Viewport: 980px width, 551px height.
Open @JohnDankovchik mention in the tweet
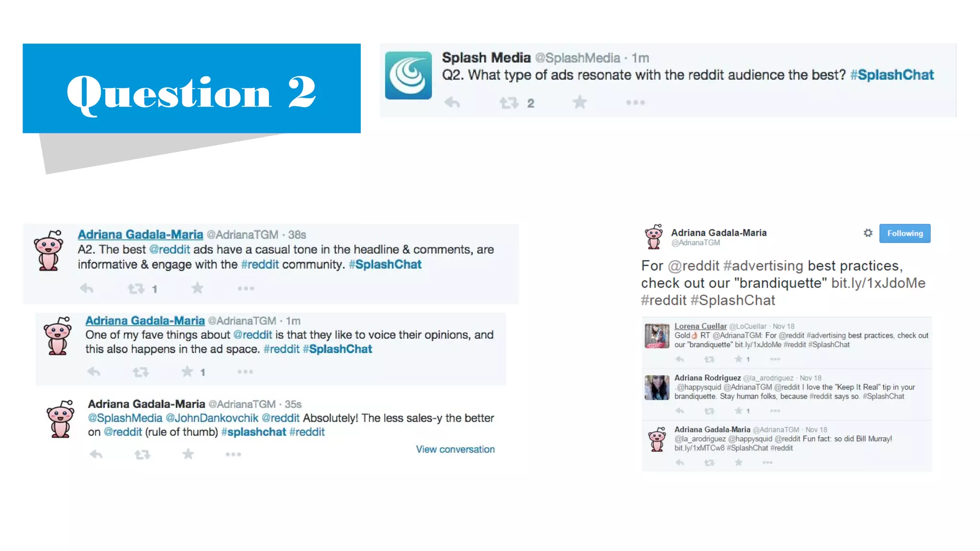(x=212, y=418)
